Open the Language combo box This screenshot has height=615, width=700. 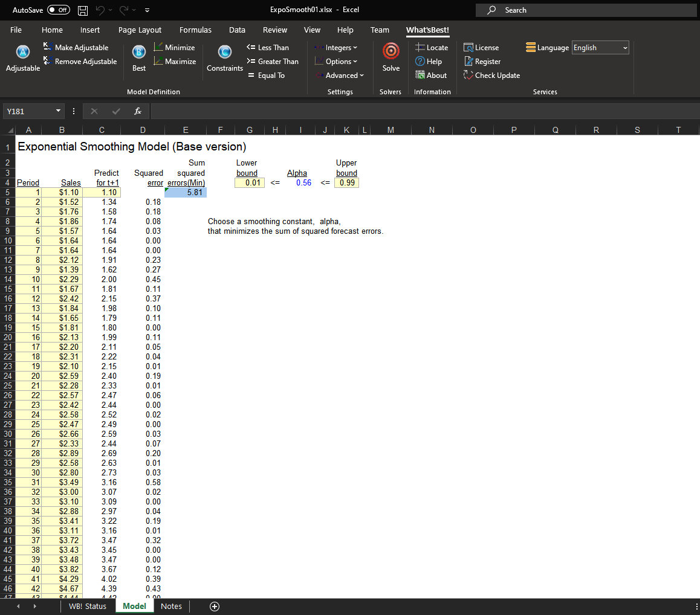600,47
